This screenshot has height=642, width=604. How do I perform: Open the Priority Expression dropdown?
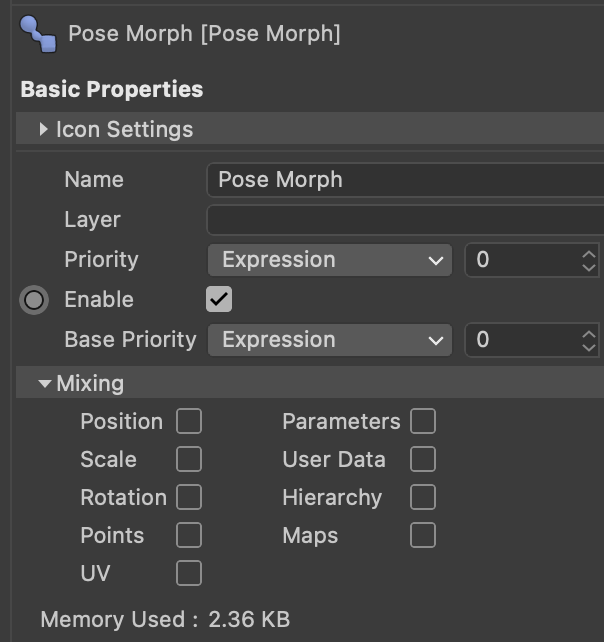point(331,260)
